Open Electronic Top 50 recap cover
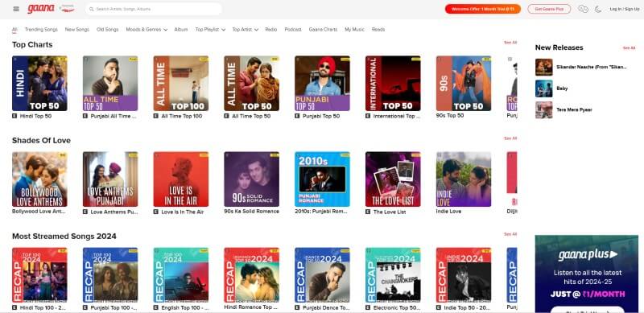644x313 pixels. pyautogui.click(x=393, y=275)
